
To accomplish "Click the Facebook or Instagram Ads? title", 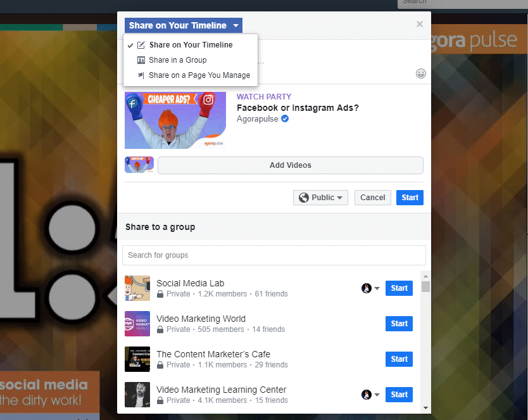I will click(x=298, y=108).
